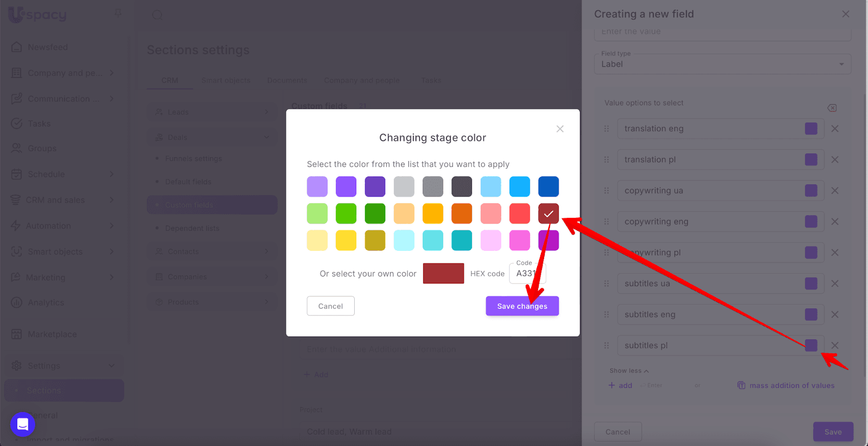
Task: Collapse the list with Show less
Action: [629, 371]
